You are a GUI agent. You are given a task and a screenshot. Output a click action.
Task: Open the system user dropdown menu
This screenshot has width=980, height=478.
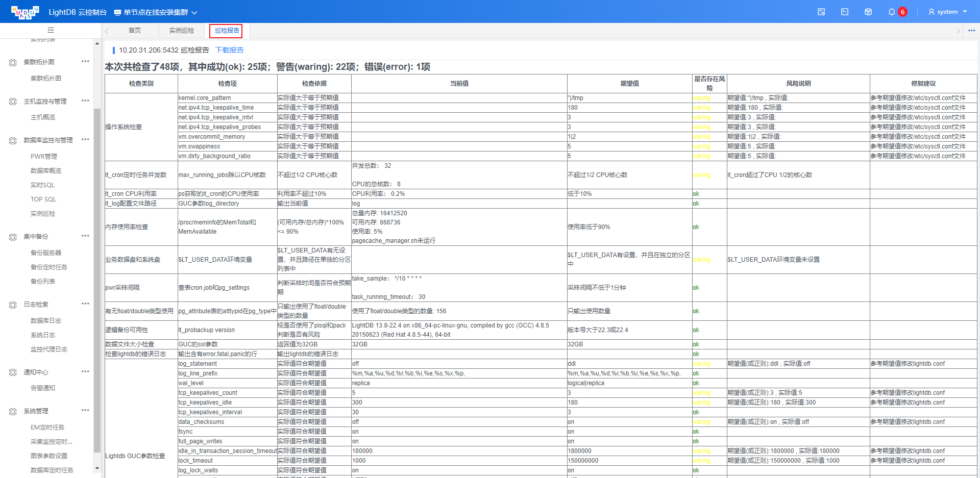[948, 12]
